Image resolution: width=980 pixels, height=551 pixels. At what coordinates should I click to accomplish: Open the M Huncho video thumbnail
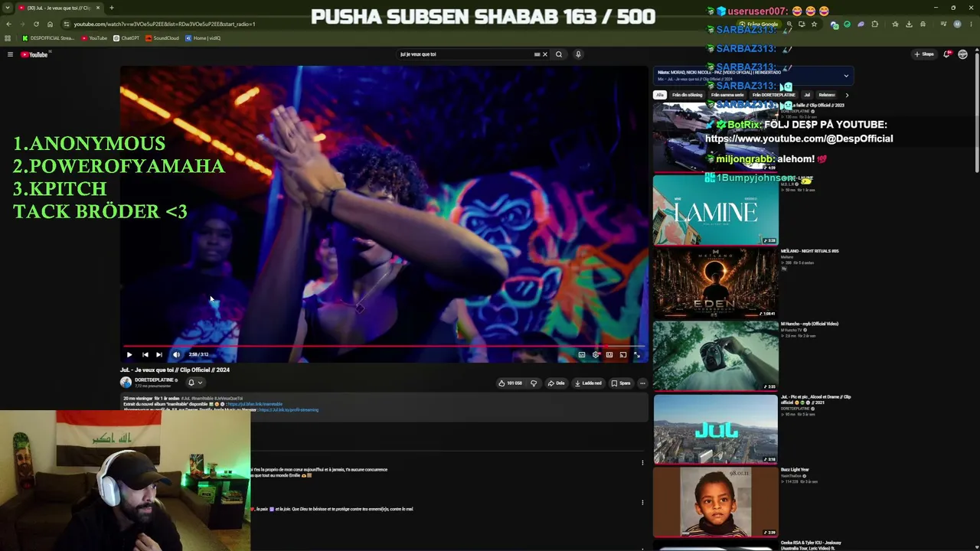(x=716, y=356)
